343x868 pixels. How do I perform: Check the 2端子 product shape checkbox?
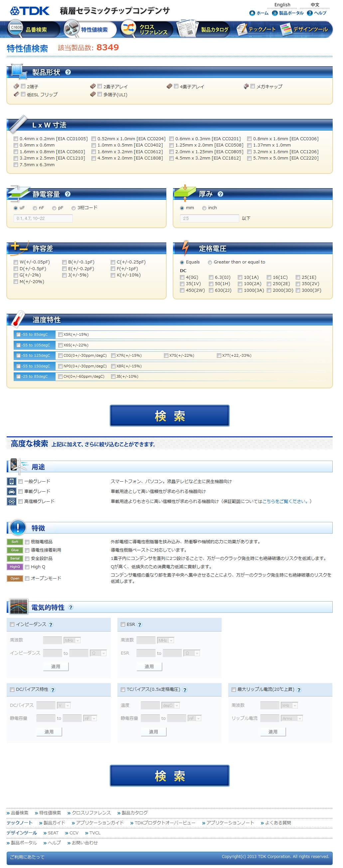23,86
